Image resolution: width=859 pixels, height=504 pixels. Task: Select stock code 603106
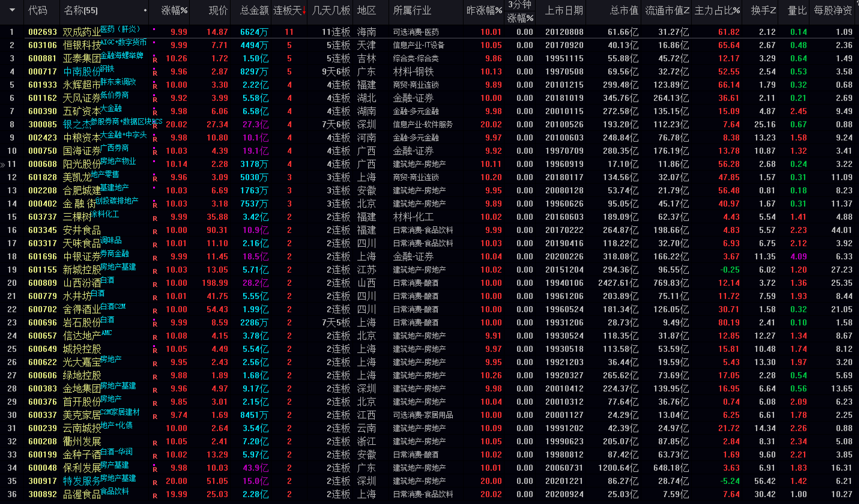[x=43, y=45]
